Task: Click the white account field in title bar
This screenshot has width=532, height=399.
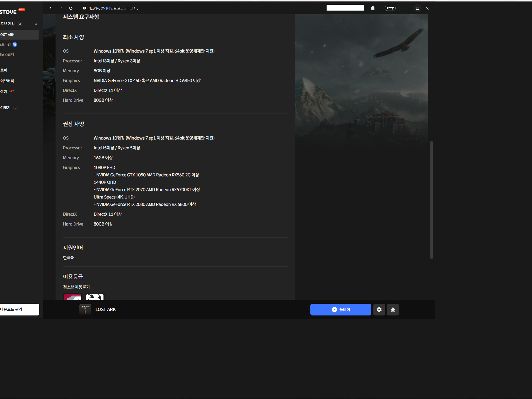Action: coord(345,8)
